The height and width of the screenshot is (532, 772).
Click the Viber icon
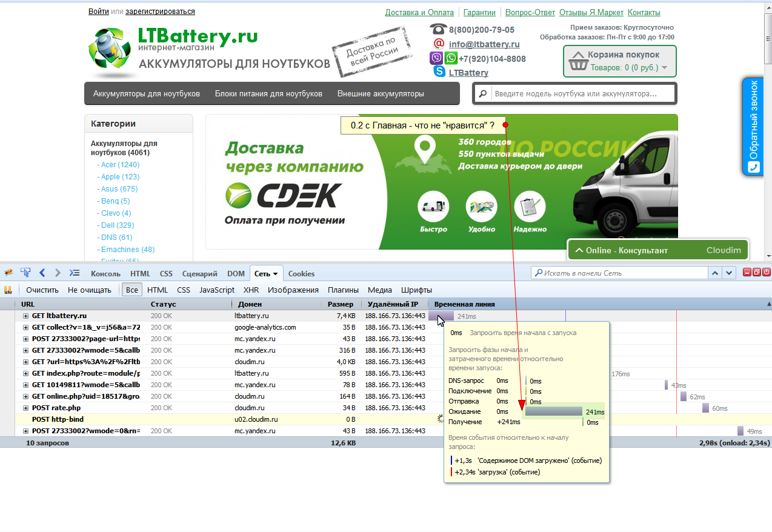click(436, 58)
